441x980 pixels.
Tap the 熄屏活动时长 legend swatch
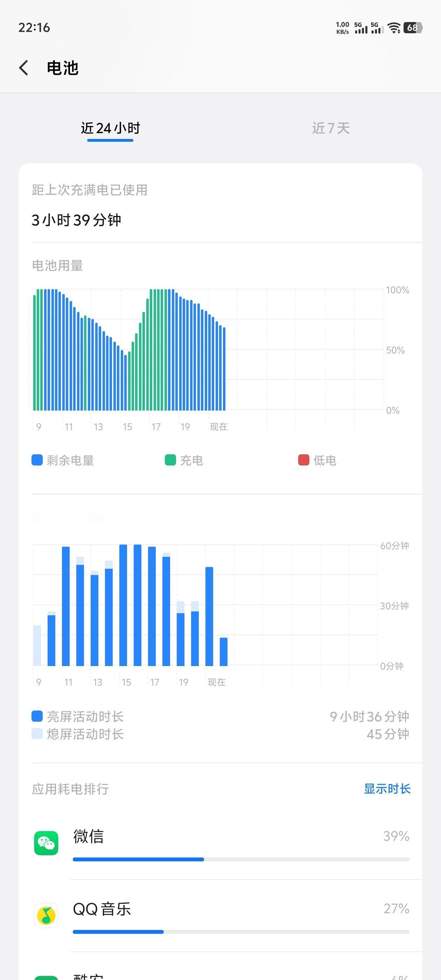[37, 734]
